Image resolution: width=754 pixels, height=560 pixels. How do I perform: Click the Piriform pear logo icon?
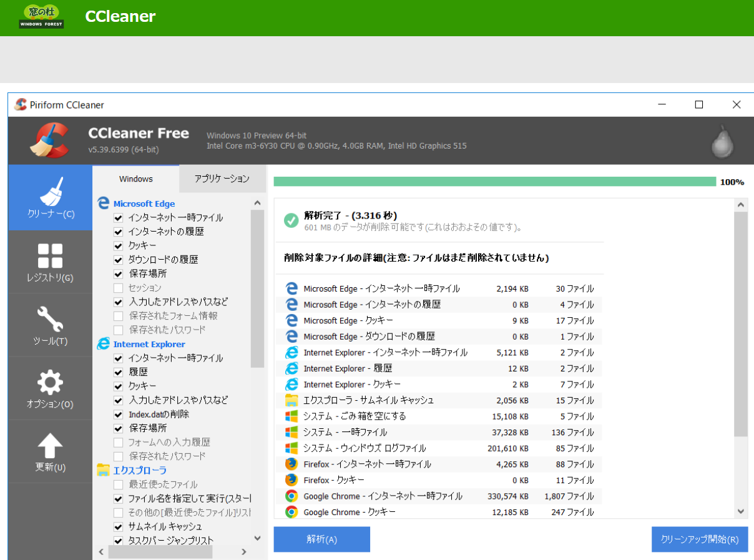coord(722,142)
